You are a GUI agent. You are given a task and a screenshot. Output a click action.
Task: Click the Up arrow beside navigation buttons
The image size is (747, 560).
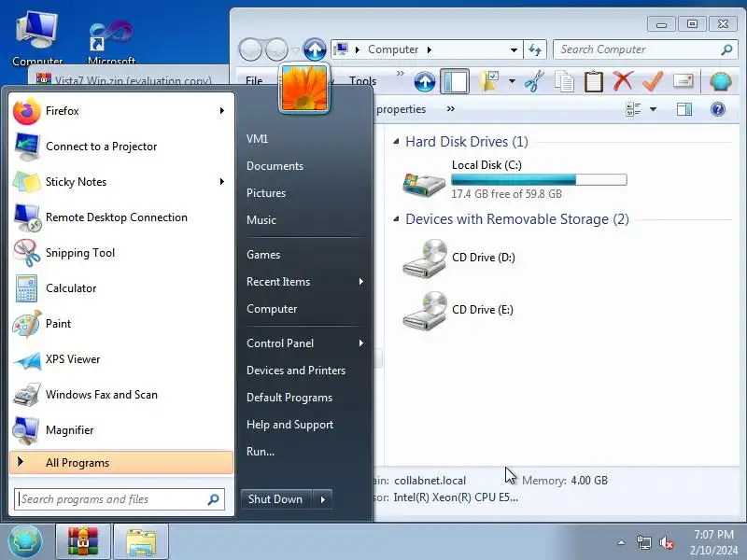coord(315,49)
